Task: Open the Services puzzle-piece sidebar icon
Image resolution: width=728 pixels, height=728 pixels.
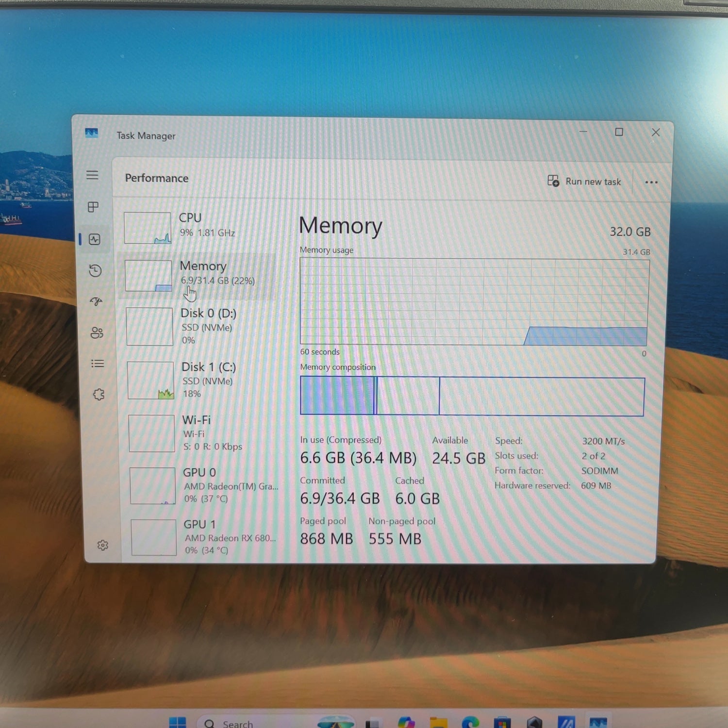Action: [x=99, y=395]
